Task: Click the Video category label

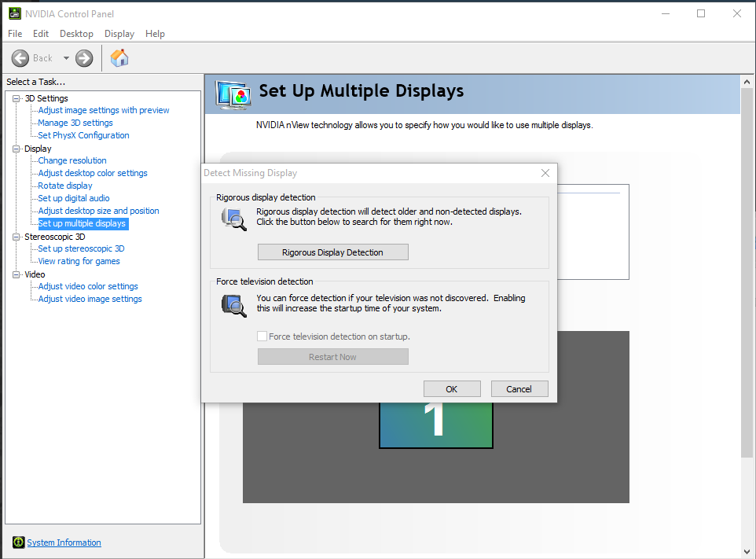Action: click(35, 274)
